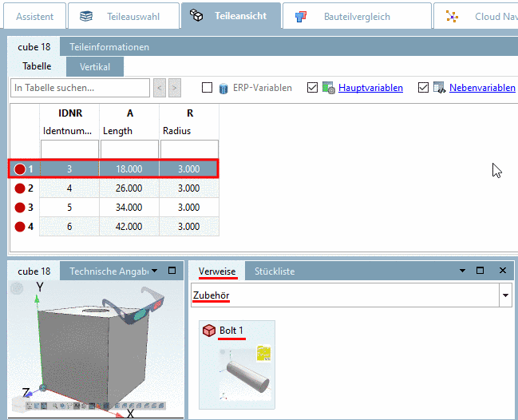Open the Nebenvariablen link

point(482,88)
